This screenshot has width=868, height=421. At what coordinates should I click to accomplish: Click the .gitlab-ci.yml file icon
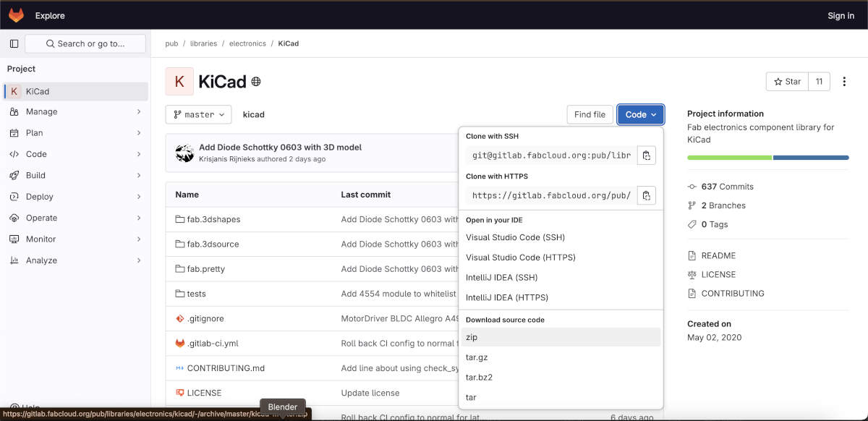[180, 343]
